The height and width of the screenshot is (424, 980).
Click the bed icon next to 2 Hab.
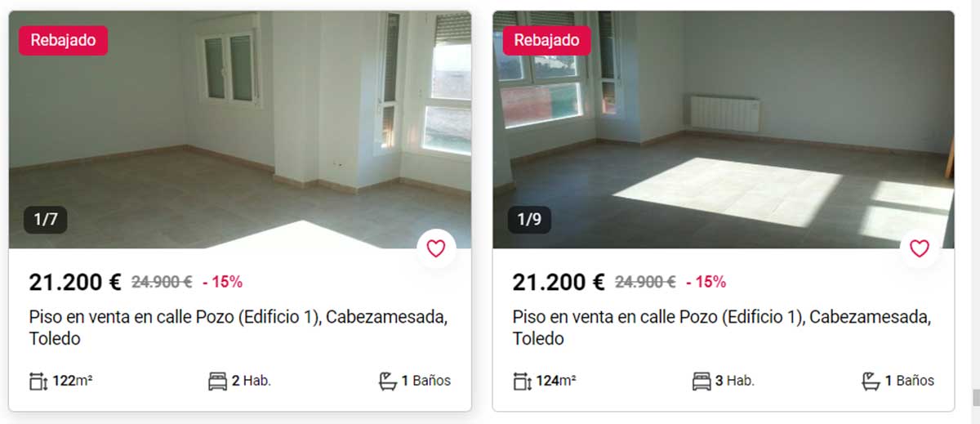(x=217, y=381)
